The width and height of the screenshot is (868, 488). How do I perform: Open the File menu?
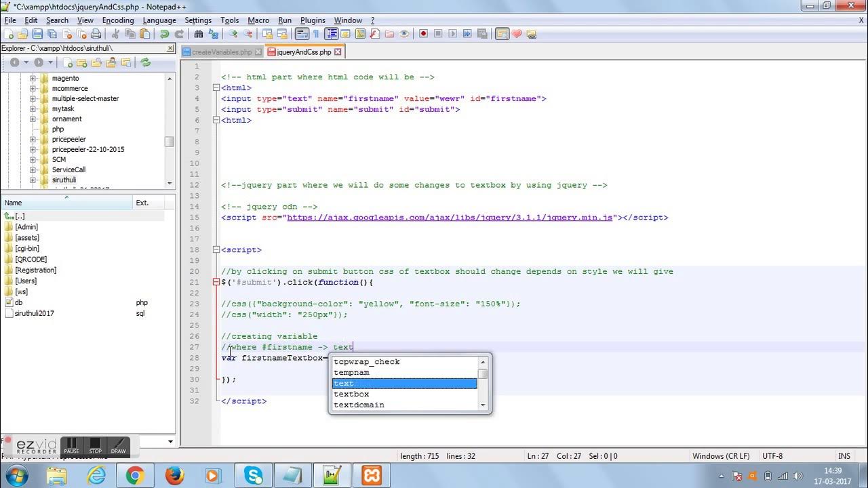(x=10, y=20)
